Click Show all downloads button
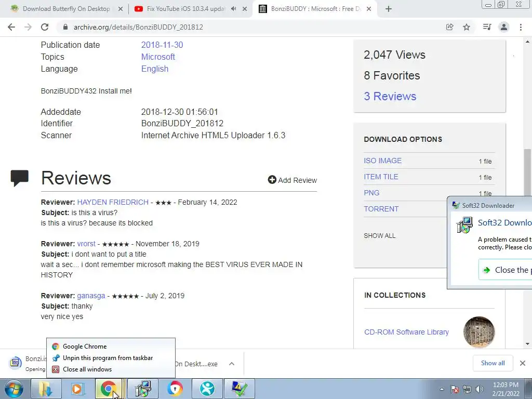The height and width of the screenshot is (399, 532). 493,363
